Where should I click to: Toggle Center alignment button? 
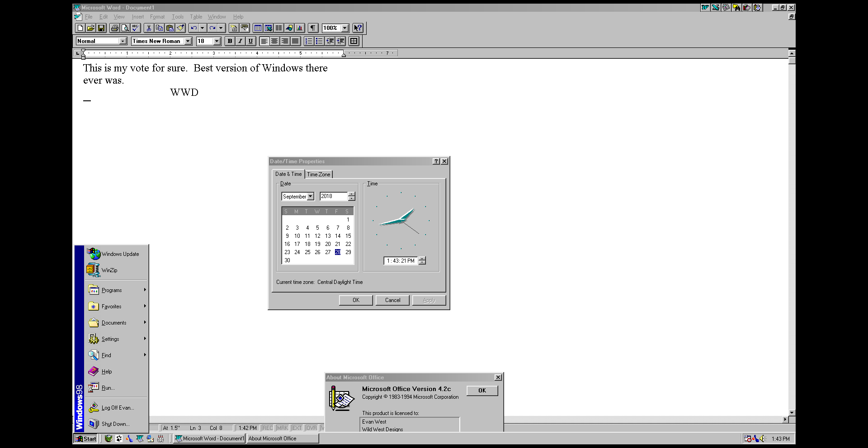(274, 41)
